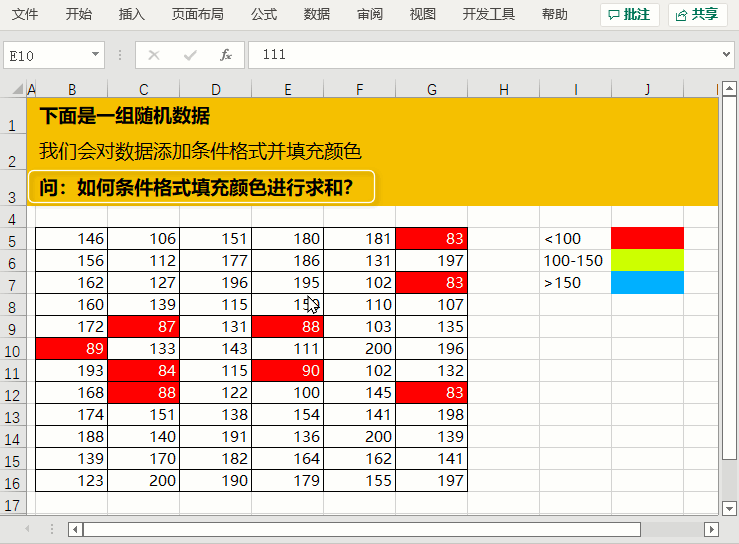
Task: Open the 帮助 tab
Action: tap(555, 15)
